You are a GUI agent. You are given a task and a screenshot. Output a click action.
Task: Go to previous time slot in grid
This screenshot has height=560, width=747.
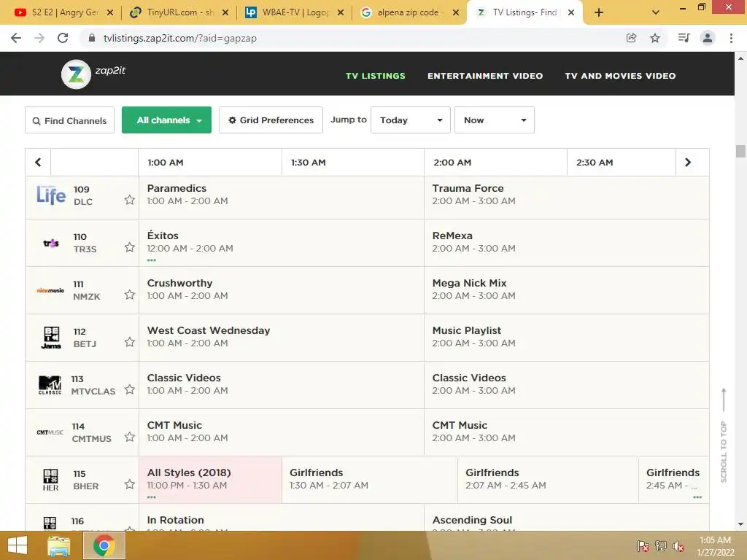pyautogui.click(x=38, y=163)
